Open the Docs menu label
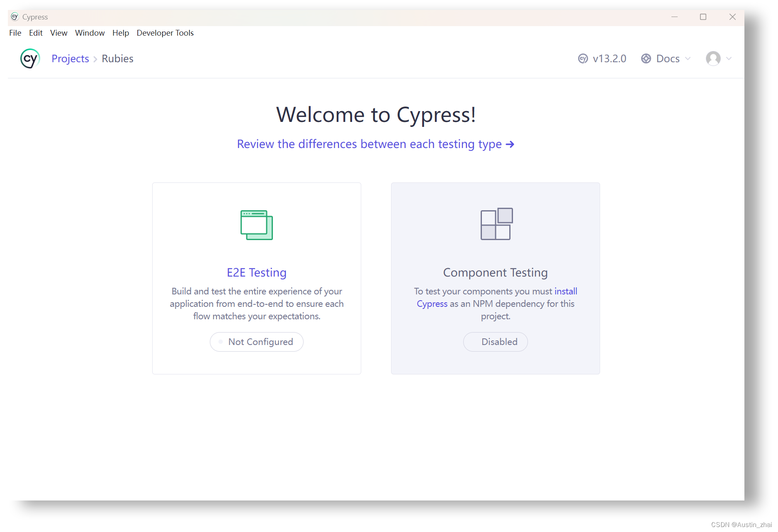Screen dimensions: 778x532 point(668,58)
